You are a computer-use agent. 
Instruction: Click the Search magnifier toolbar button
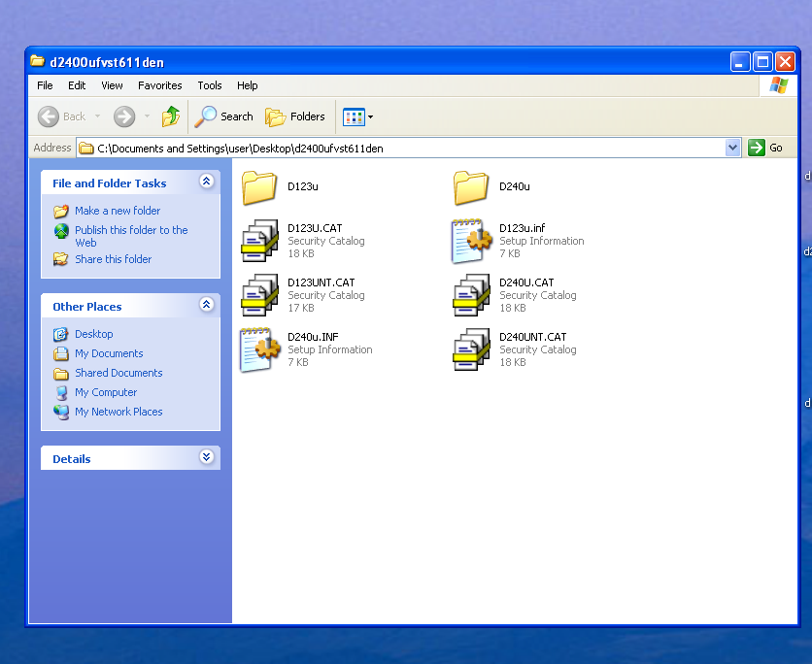(223, 116)
